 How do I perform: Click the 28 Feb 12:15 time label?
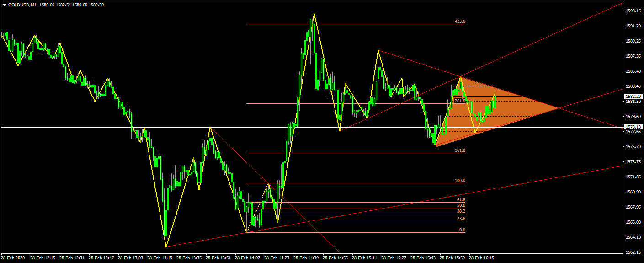pos(43,258)
